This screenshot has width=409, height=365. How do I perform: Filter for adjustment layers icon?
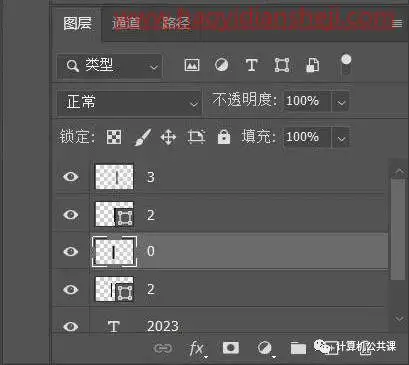point(222,65)
